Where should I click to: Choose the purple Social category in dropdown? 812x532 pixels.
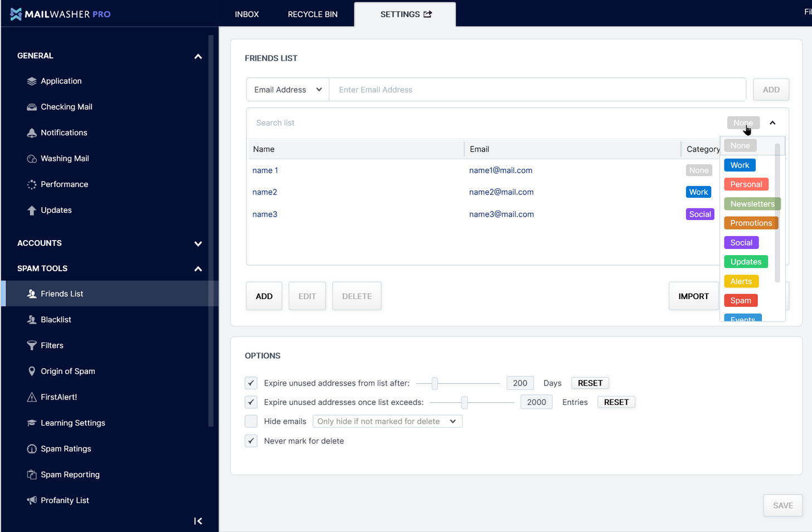741,242
